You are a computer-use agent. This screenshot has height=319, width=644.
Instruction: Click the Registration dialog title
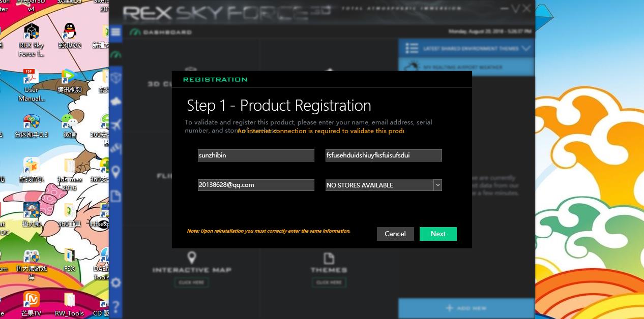(x=215, y=80)
